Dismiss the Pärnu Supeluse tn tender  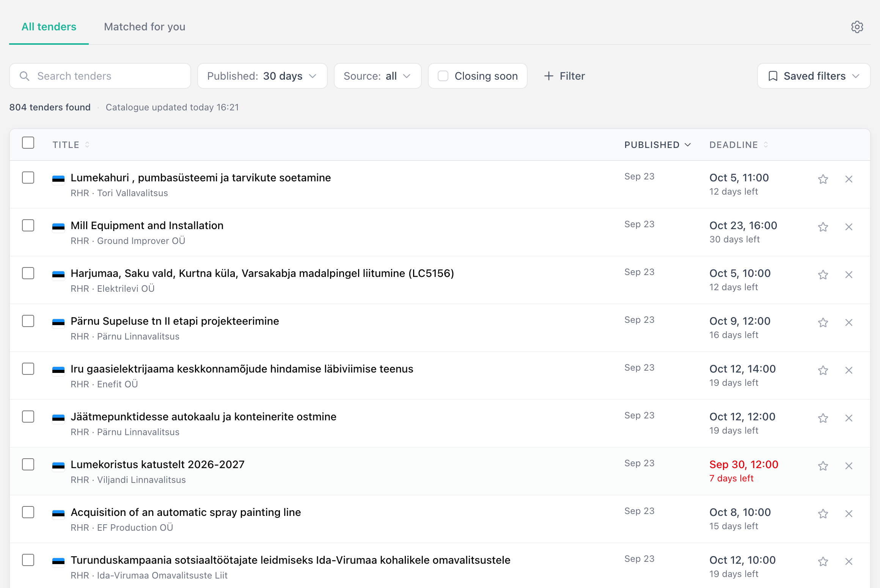pos(849,322)
